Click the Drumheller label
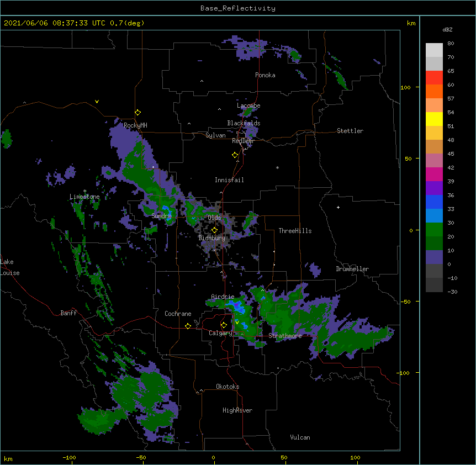Image resolution: width=476 pixels, height=465 pixels. click(352, 269)
